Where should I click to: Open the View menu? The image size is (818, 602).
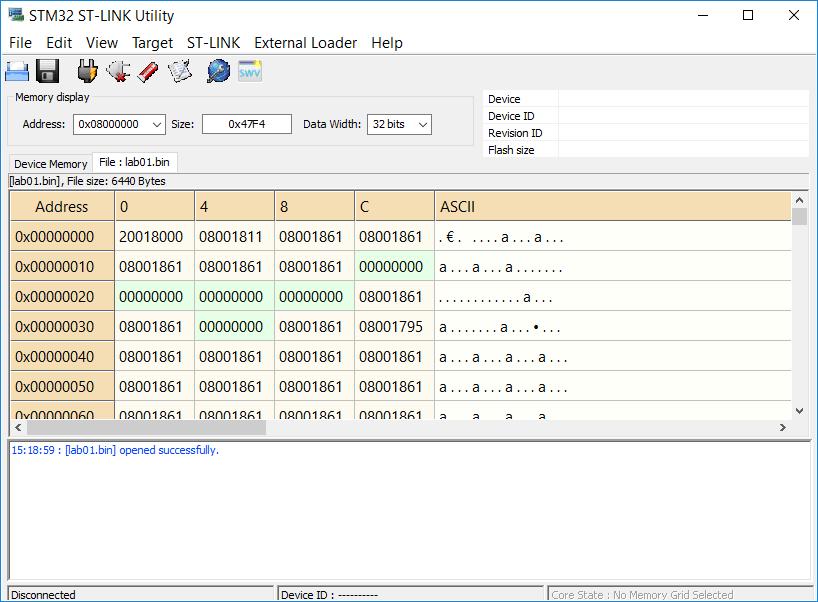coord(102,43)
